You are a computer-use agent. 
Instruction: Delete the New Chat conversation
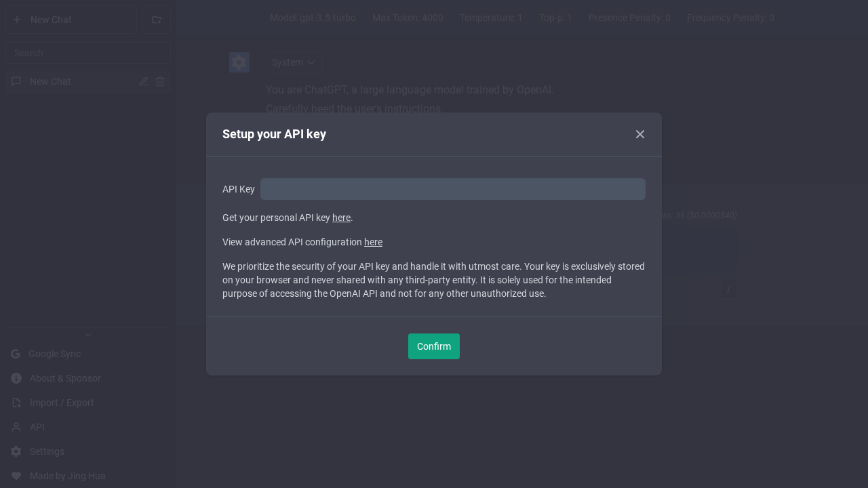click(x=160, y=81)
